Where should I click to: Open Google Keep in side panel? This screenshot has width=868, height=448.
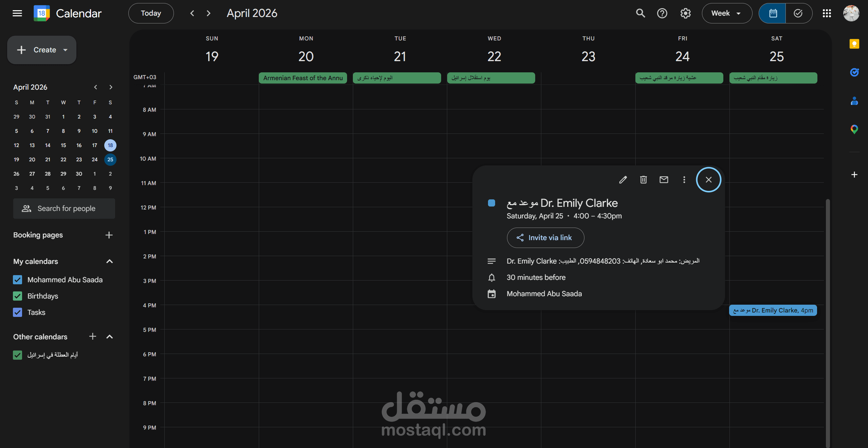(854, 44)
